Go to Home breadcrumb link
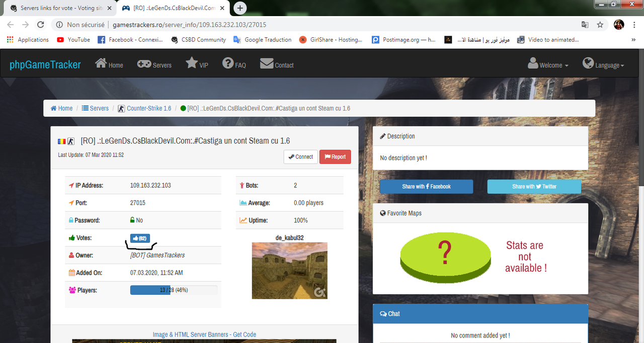Viewport: 644px width, 343px height. coord(61,108)
